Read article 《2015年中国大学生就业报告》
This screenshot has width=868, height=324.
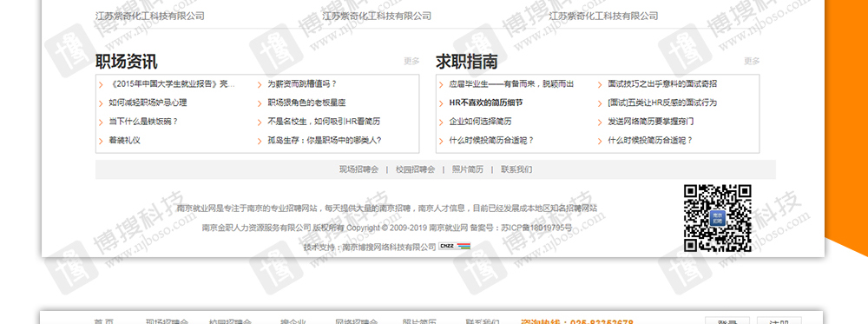(x=172, y=84)
